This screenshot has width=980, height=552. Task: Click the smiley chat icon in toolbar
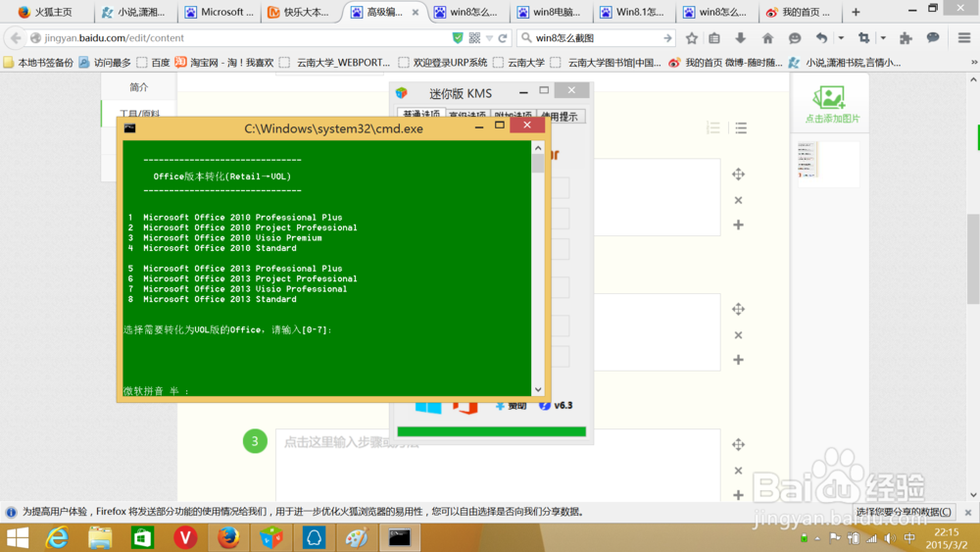(x=795, y=38)
